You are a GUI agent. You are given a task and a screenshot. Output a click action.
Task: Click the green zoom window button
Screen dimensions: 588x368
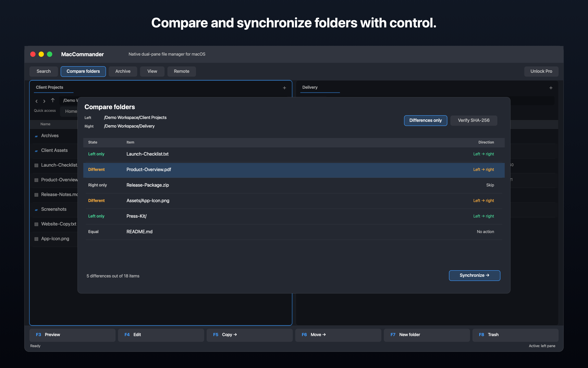tap(50, 54)
